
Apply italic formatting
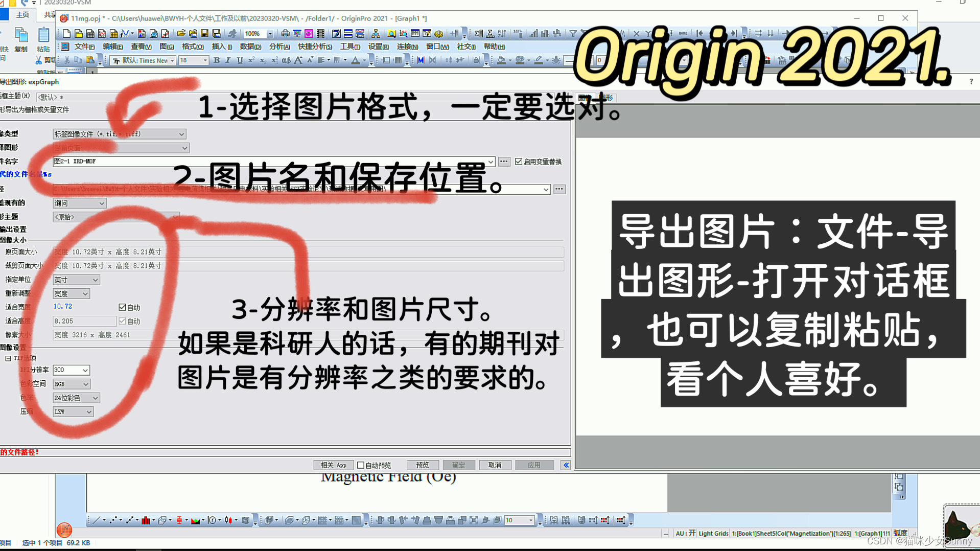coord(228,60)
